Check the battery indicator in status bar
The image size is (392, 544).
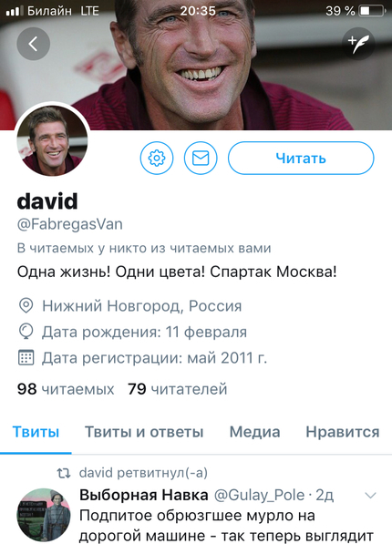(373, 11)
